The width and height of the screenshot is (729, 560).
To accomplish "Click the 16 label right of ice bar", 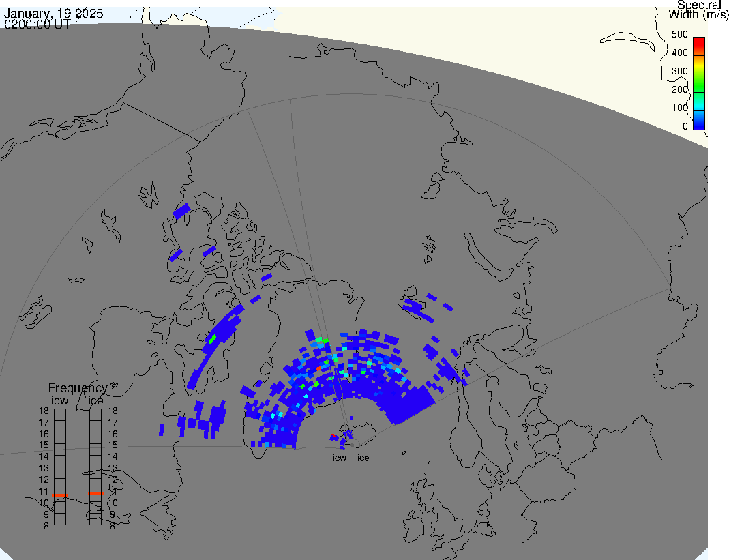I will click(113, 434).
